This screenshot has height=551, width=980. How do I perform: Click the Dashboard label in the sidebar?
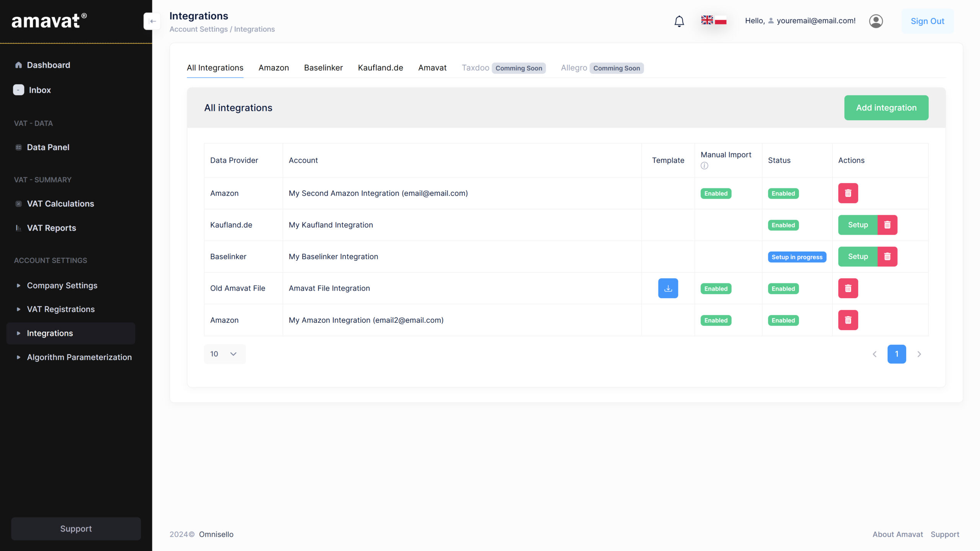[48, 65]
